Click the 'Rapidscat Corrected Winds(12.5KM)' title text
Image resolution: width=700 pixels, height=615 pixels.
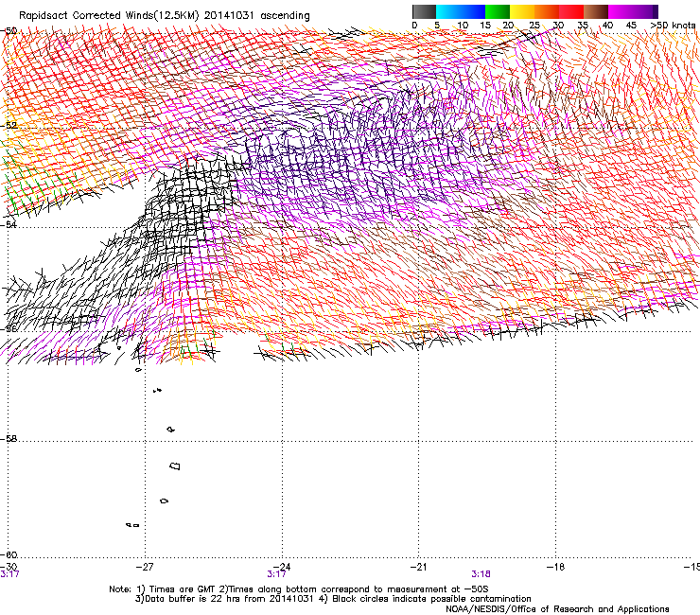tap(109, 16)
